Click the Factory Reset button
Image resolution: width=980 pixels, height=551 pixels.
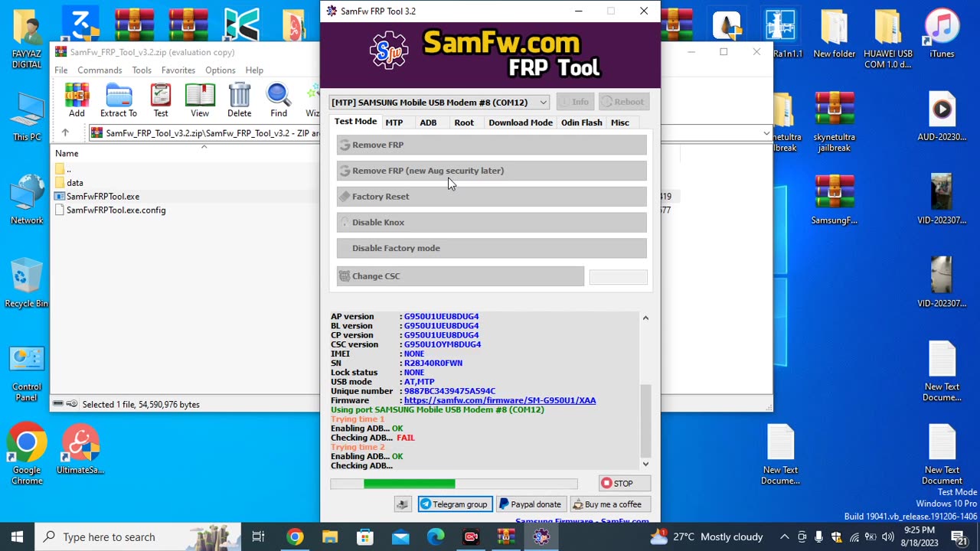pos(492,197)
